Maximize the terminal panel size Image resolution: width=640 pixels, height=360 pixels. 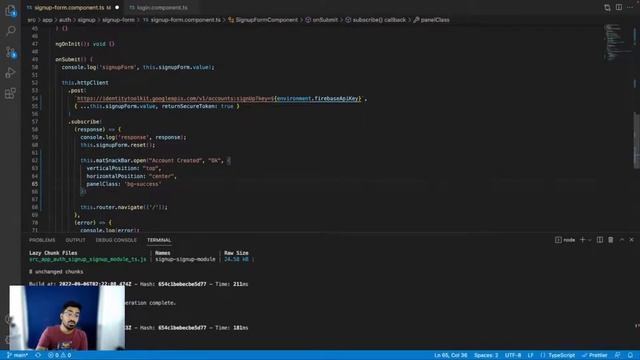tap(622, 240)
